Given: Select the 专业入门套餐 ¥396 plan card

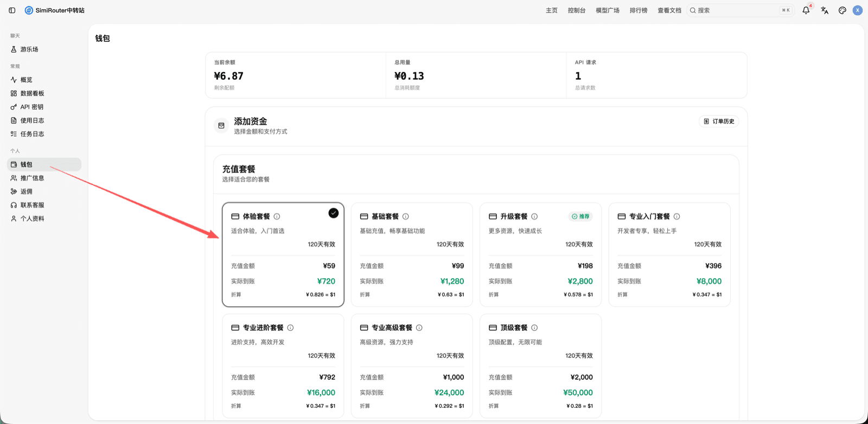Looking at the screenshot, I should tap(669, 255).
